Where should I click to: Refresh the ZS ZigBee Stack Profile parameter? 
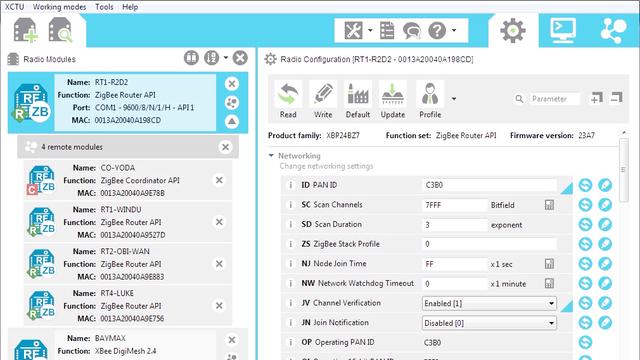(x=585, y=244)
